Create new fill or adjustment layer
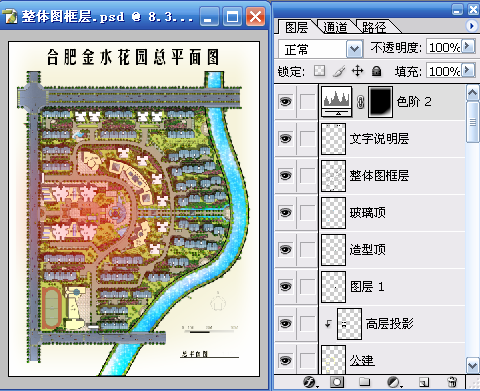Viewport: 480px width, 391px height. coord(394,382)
